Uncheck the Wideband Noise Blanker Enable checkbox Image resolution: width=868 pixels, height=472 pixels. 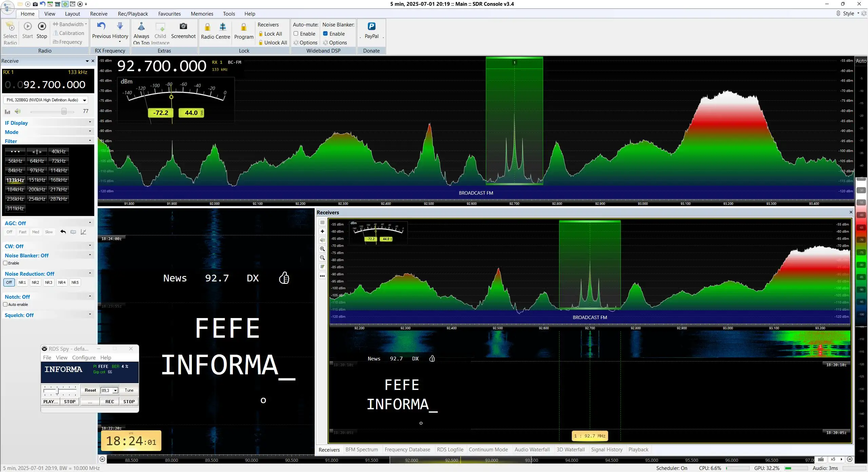[325, 34]
